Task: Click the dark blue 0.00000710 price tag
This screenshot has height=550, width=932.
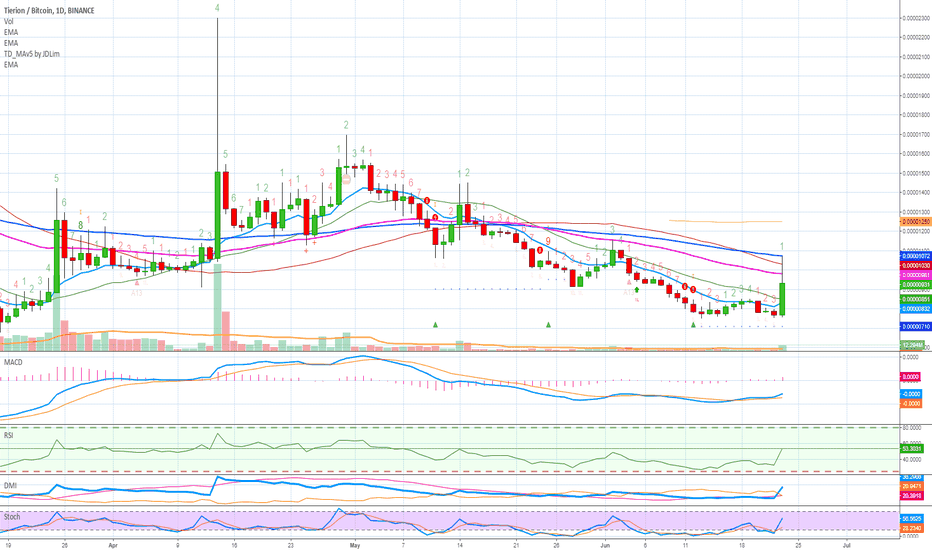Action: click(x=916, y=326)
